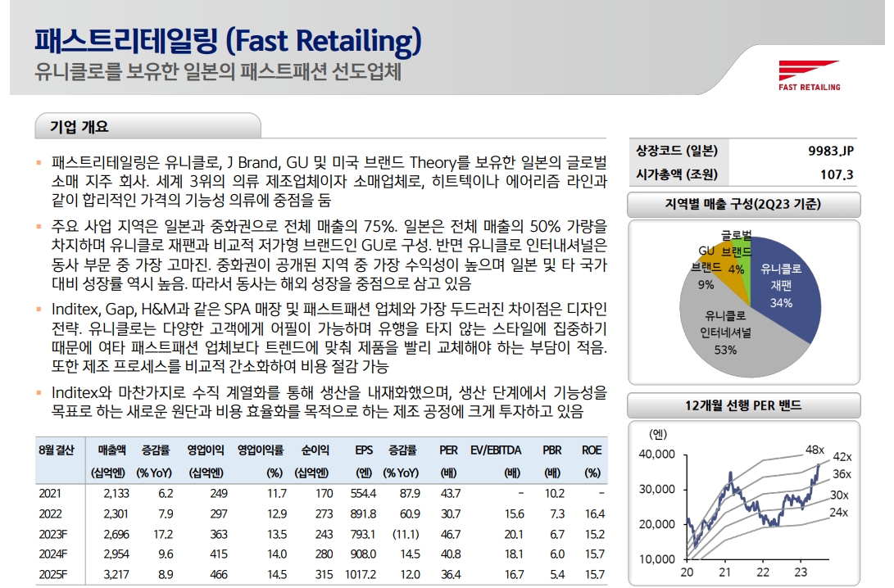The width and height of the screenshot is (894, 588).
Task: Click the 12개월 선행 PER 밴드 header
Action: (743, 405)
